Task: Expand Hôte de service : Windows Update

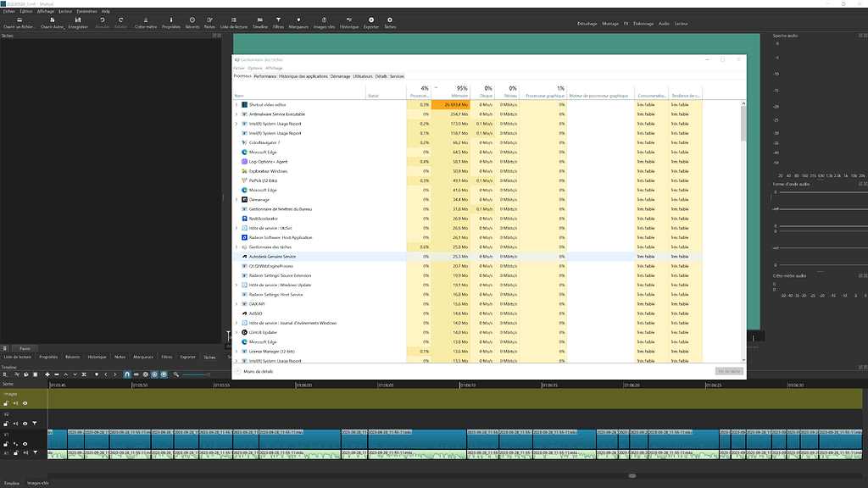Action: click(x=236, y=285)
